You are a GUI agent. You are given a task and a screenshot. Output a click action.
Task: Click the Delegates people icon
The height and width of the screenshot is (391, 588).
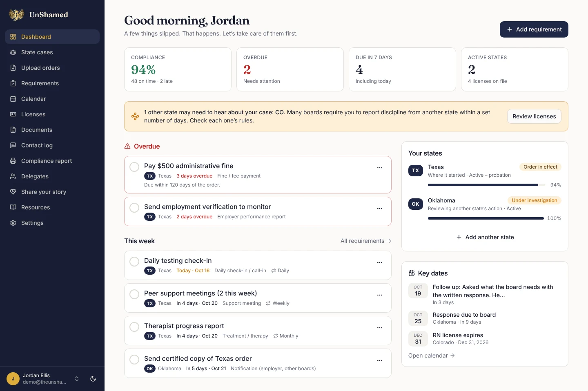13,176
